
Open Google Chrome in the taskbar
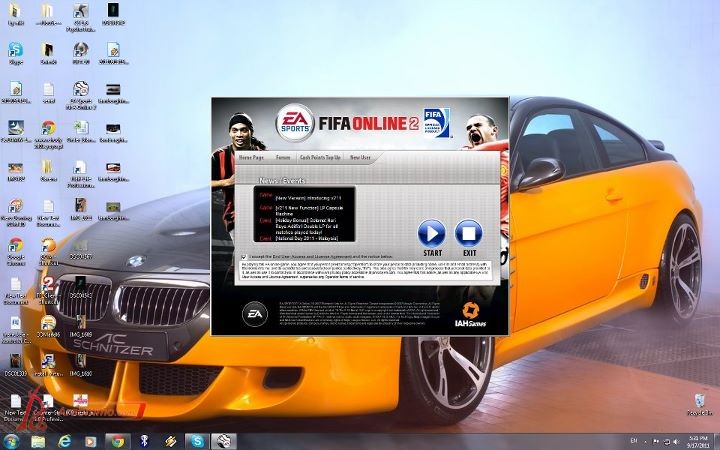[x=117, y=440]
